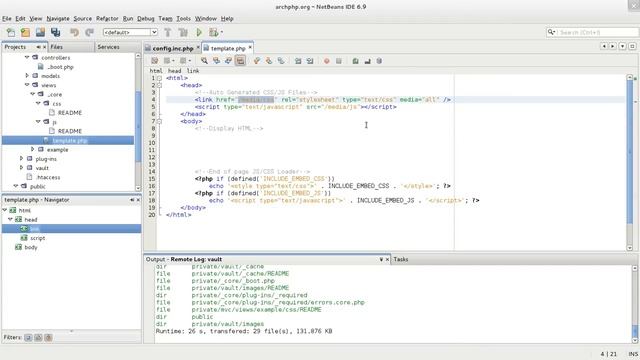Open the File menu

point(7,19)
